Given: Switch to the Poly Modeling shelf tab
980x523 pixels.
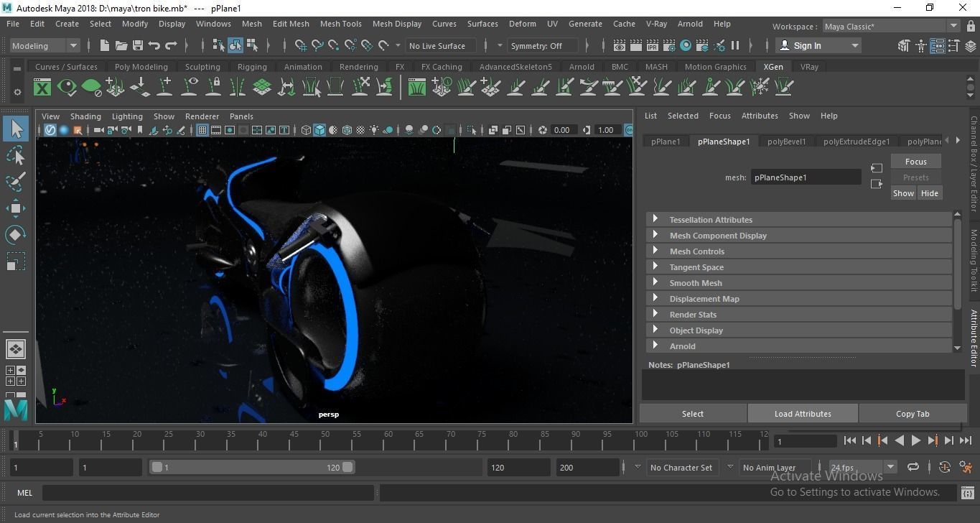Looking at the screenshot, I should (141, 67).
